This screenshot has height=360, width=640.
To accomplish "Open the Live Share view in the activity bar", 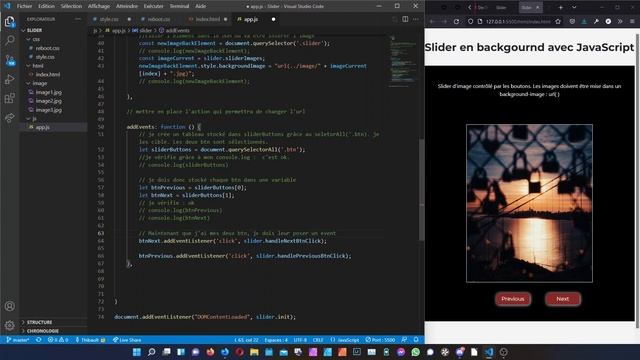I will tap(9, 118).
